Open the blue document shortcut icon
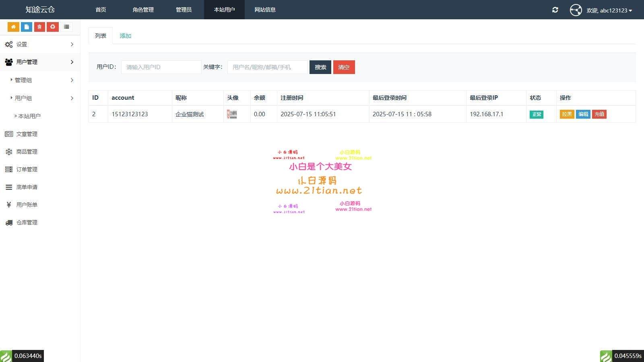Image resolution: width=644 pixels, height=362 pixels. point(26,27)
